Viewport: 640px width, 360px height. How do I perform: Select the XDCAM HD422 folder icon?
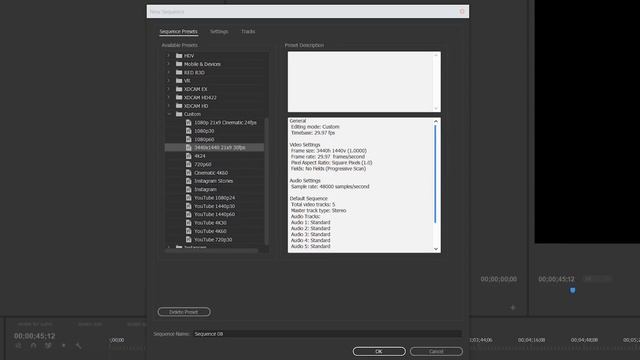tap(179, 98)
